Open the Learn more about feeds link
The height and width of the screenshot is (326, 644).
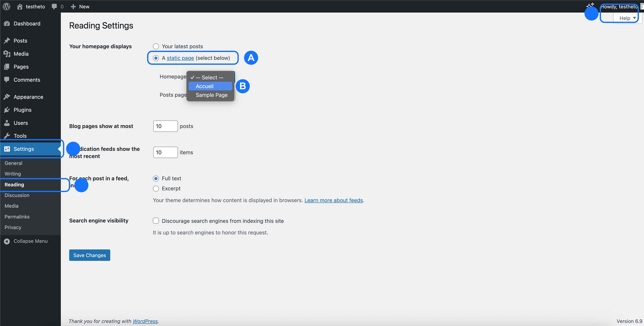point(334,200)
